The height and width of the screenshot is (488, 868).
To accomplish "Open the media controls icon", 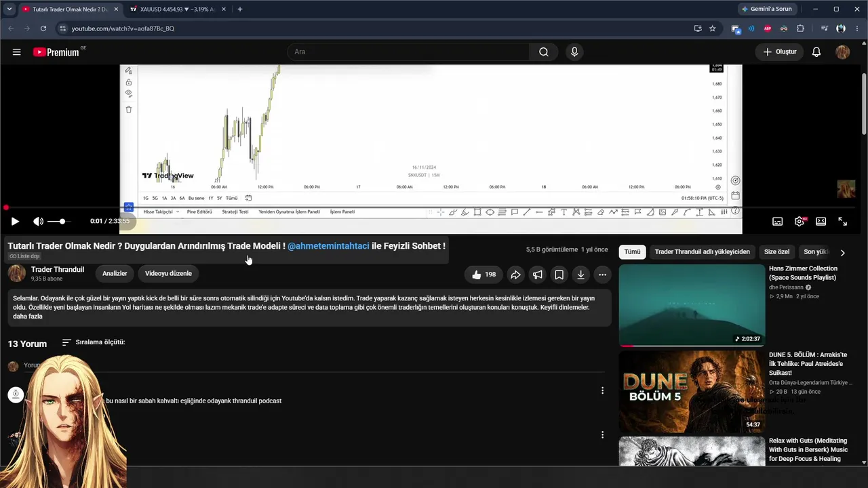I will pyautogui.click(x=825, y=28).
